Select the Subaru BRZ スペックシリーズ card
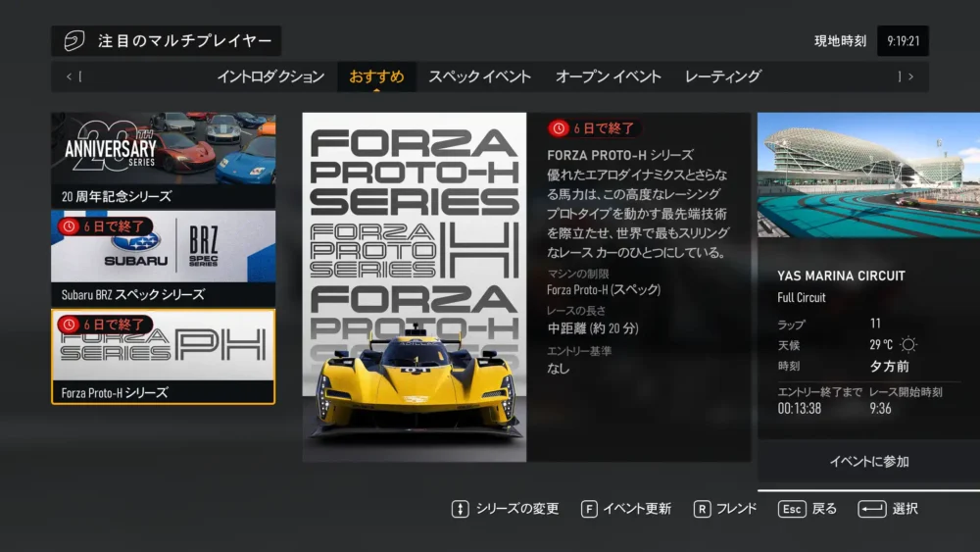 click(163, 258)
